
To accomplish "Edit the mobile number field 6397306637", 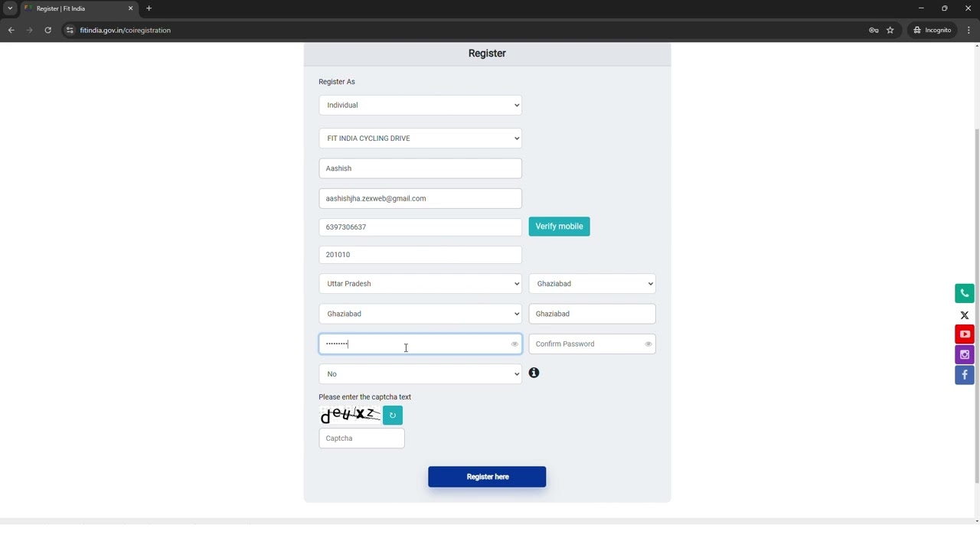I will pos(420,227).
